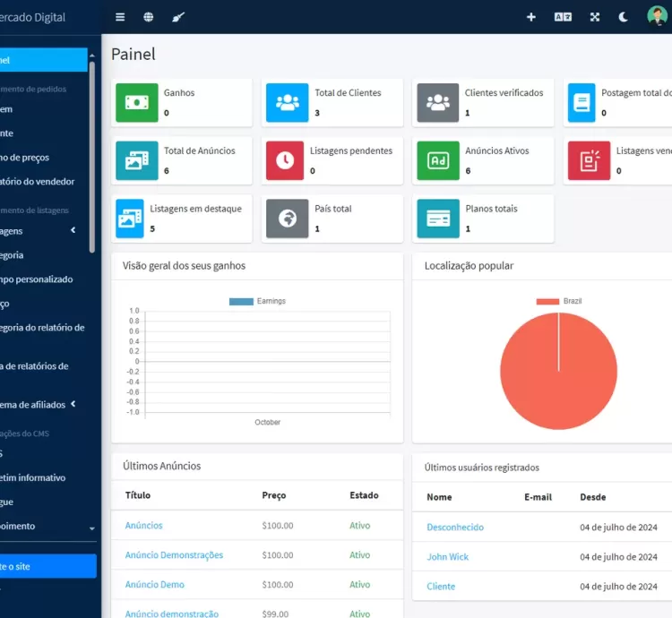Click the green Ad icon for Anúncios Ativos
This screenshot has width=672, height=618.
[x=437, y=160]
